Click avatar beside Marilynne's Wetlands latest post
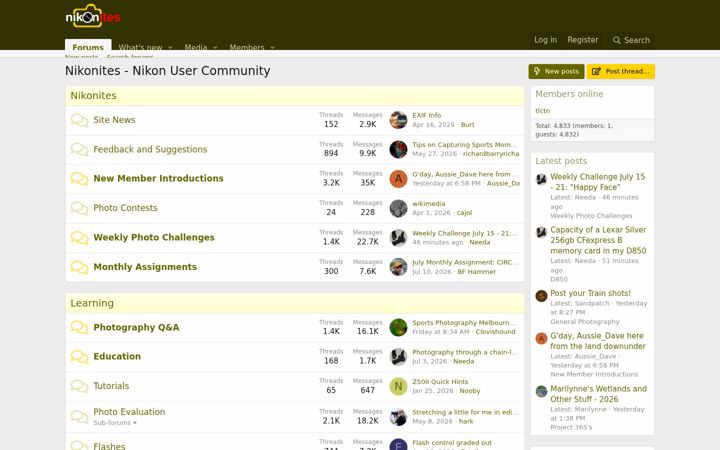 pos(541,391)
